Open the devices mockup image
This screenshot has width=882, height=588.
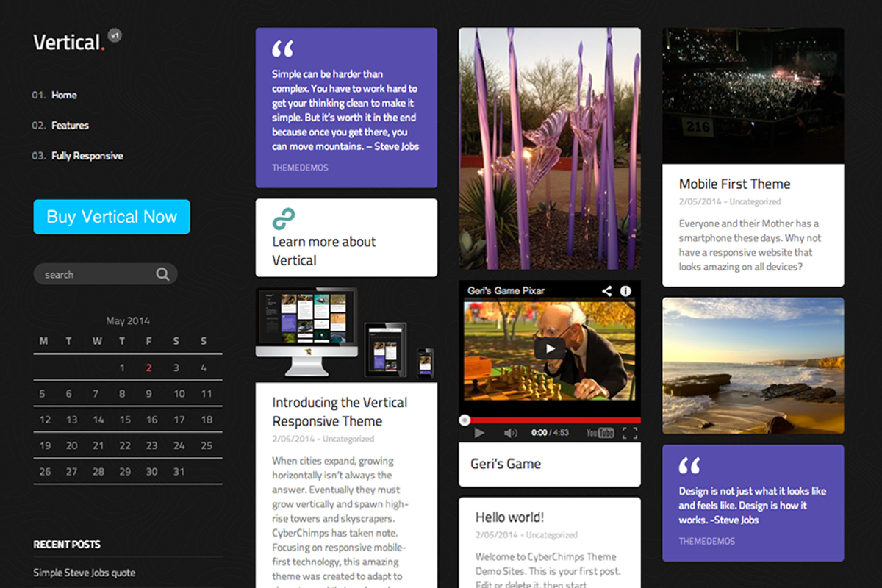(x=345, y=333)
